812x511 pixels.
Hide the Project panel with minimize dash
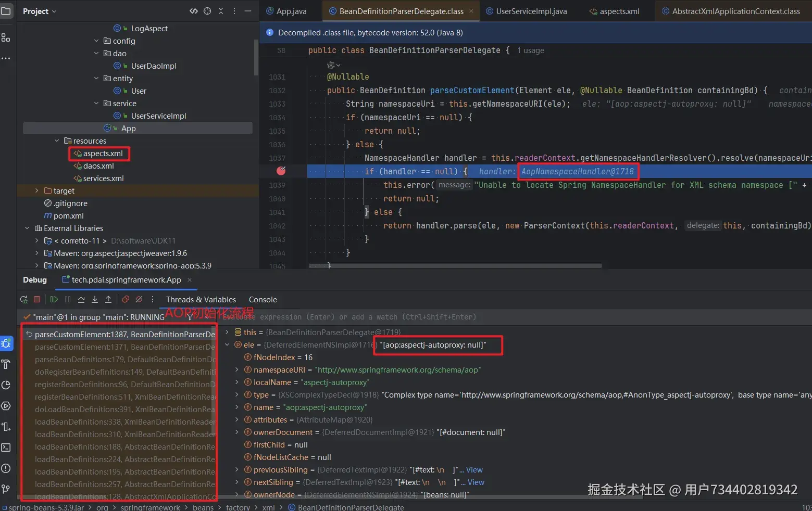point(248,11)
